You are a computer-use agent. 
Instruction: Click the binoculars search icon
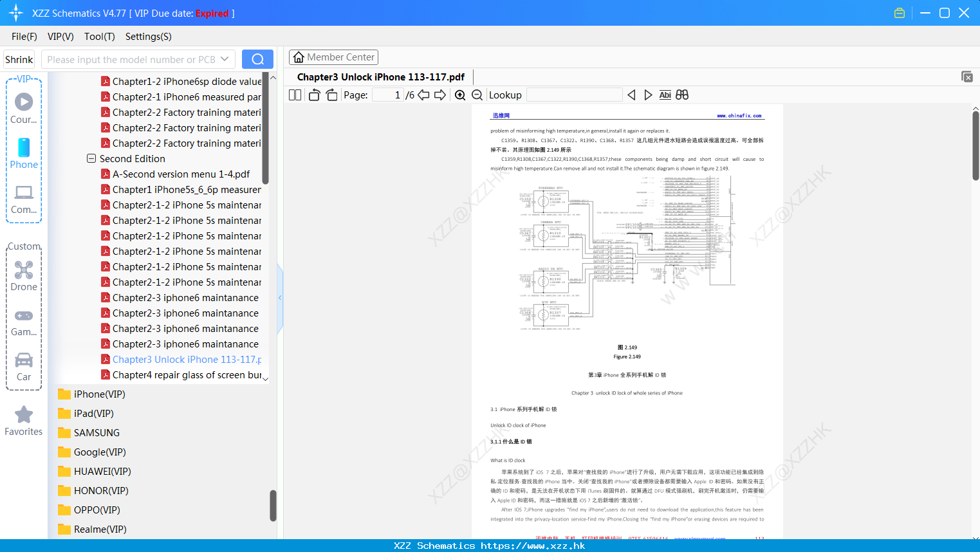coord(682,95)
